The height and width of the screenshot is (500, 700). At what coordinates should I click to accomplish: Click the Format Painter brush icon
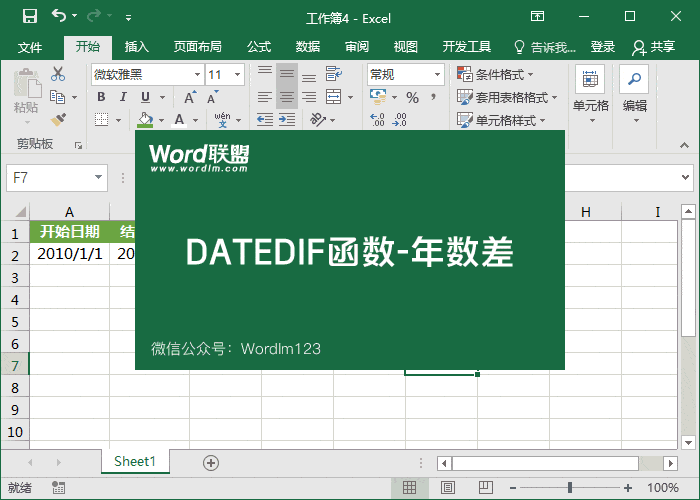[58, 119]
